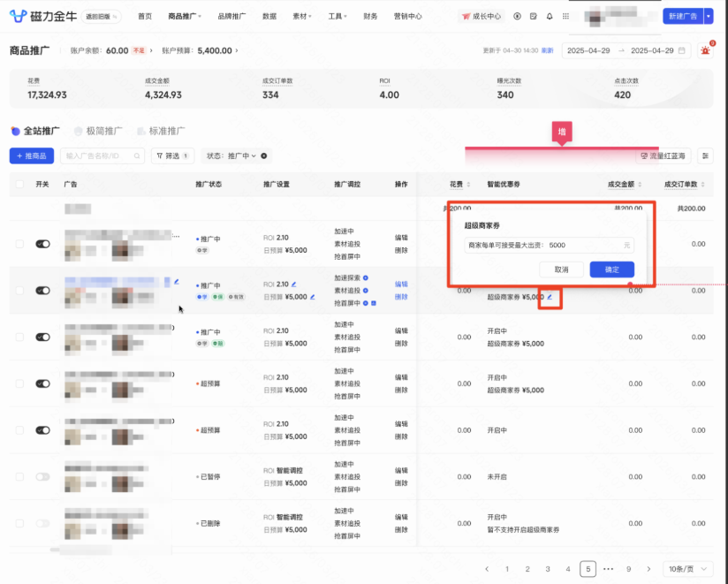Open the column settings icon beside 流量红蓝海
728x584 pixels.
tap(705, 156)
